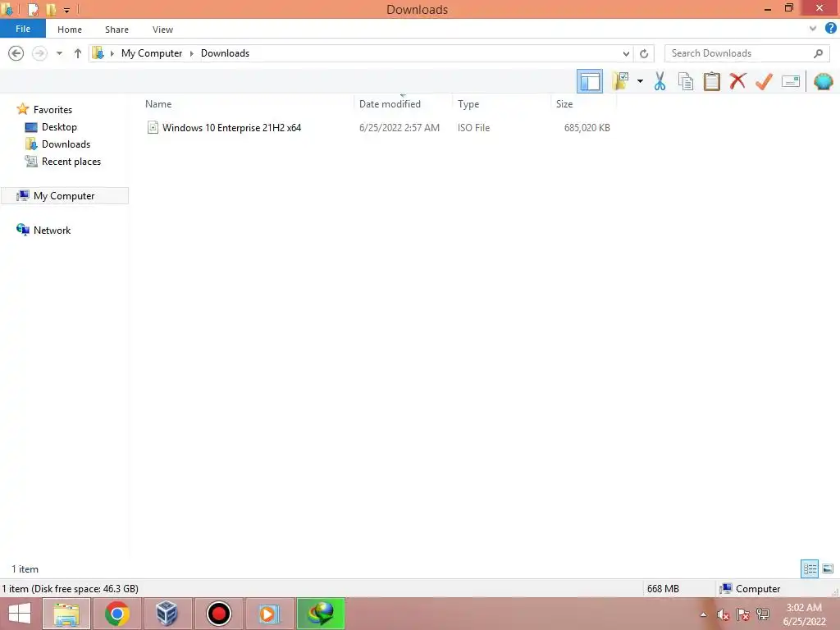The width and height of the screenshot is (840, 630).
Task: Click the quick access New Folder icon
Action: click(x=51, y=10)
